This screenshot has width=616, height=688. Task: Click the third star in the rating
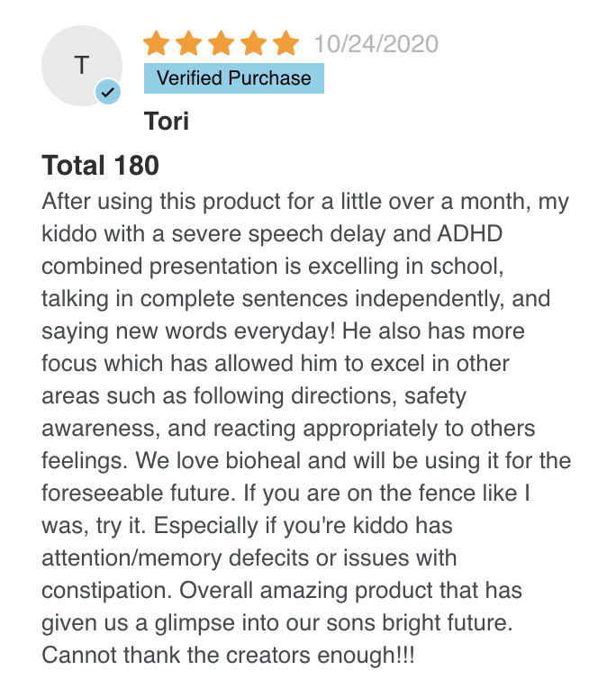pos(222,43)
